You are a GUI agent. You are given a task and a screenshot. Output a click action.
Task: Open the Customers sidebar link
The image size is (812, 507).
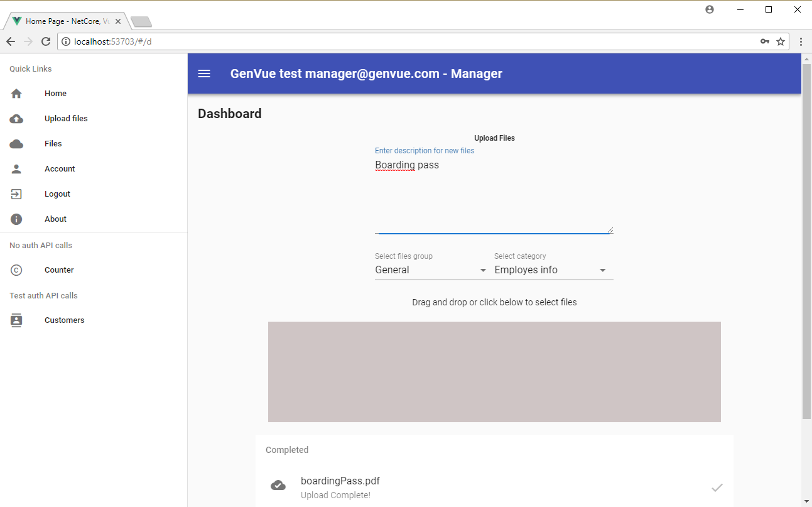coord(64,320)
